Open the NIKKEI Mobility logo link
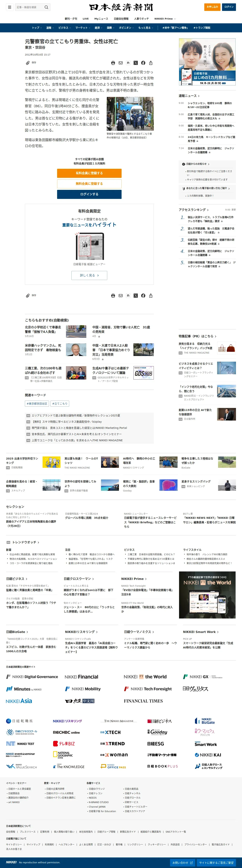 click(x=83, y=689)
